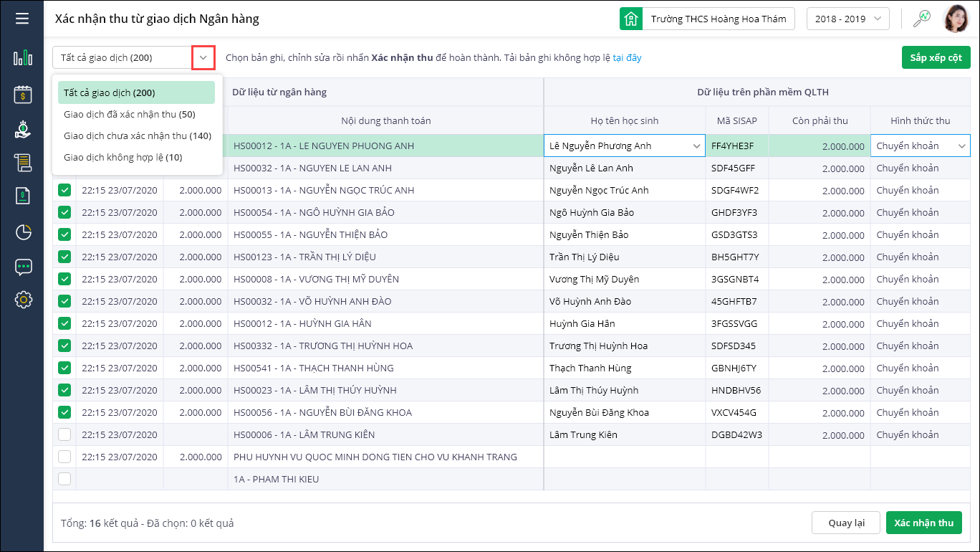Choose 'Giao dịch không hợp lệ (10)' filter
Screen dimensions: 980x552
coord(123,157)
